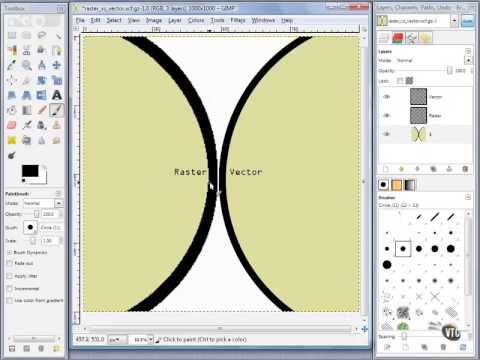
Task: Select the Bucket Fill tool
Action: tap(12, 110)
